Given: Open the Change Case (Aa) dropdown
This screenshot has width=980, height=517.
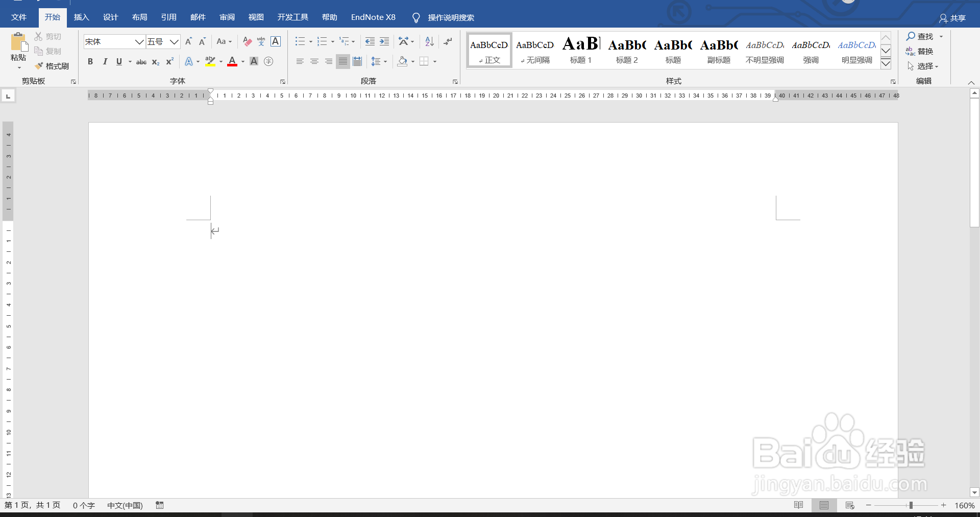Looking at the screenshot, I should [224, 41].
